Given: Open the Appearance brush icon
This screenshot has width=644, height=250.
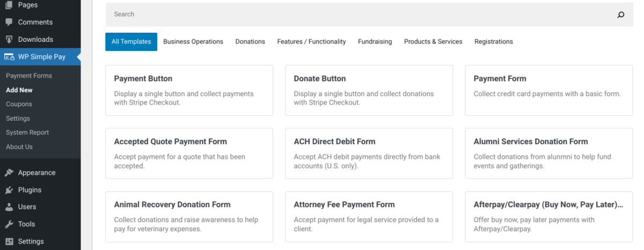Looking at the screenshot, I should pyautogui.click(x=9, y=173).
